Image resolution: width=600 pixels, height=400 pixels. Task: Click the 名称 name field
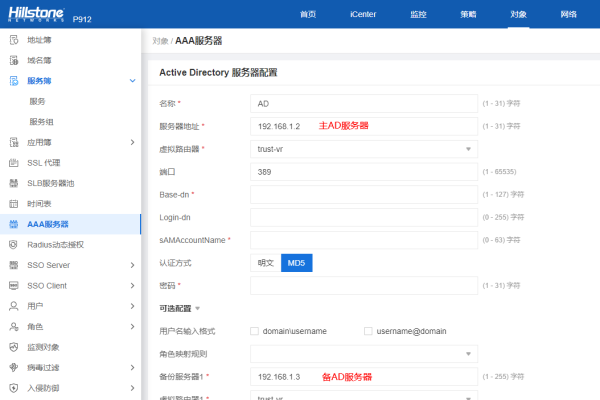pyautogui.click(x=364, y=104)
